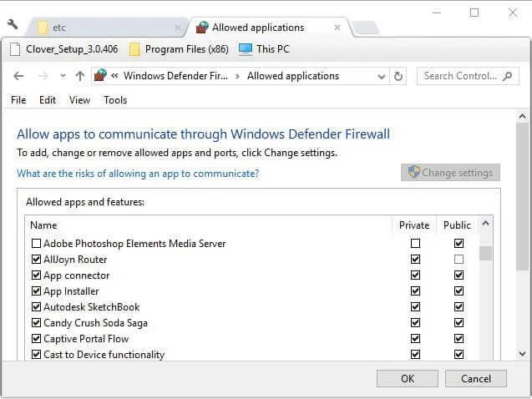The height and width of the screenshot is (399, 532).
Task: Uncheck Captive Portal Flow name checkbox
Action: click(x=36, y=338)
